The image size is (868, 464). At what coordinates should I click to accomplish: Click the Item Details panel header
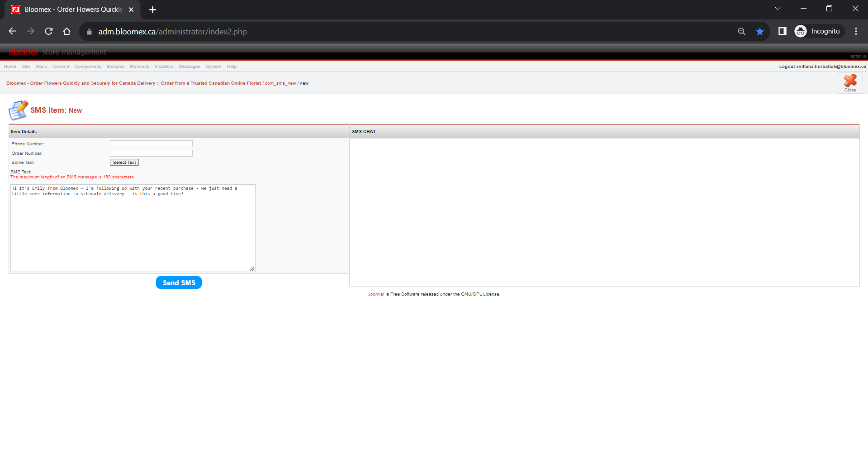click(179, 132)
